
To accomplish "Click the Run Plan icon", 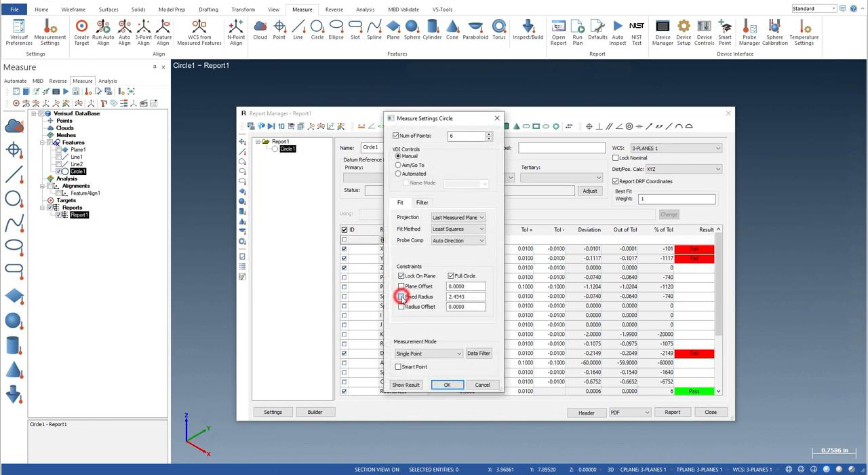I will (x=578, y=32).
